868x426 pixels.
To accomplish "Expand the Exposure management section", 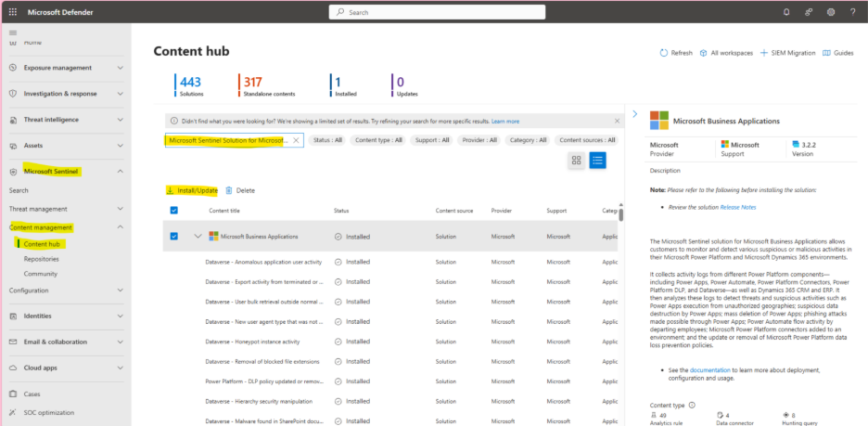I will click(121, 68).
